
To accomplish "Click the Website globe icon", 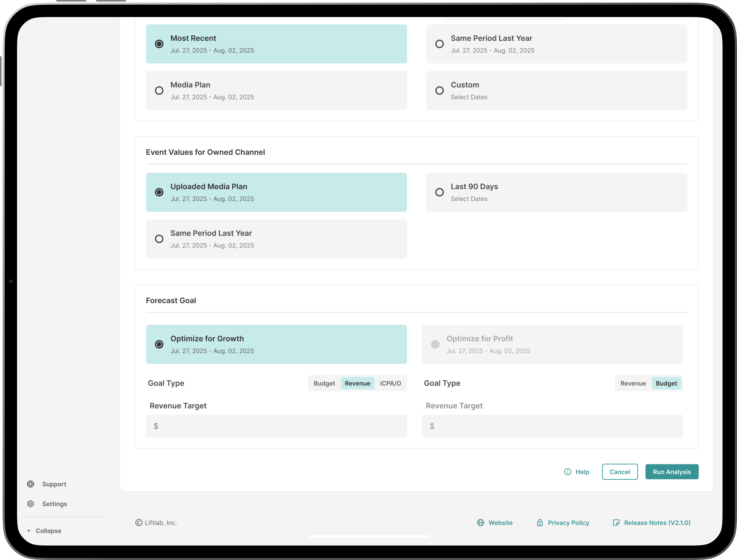I will point(480,522).
